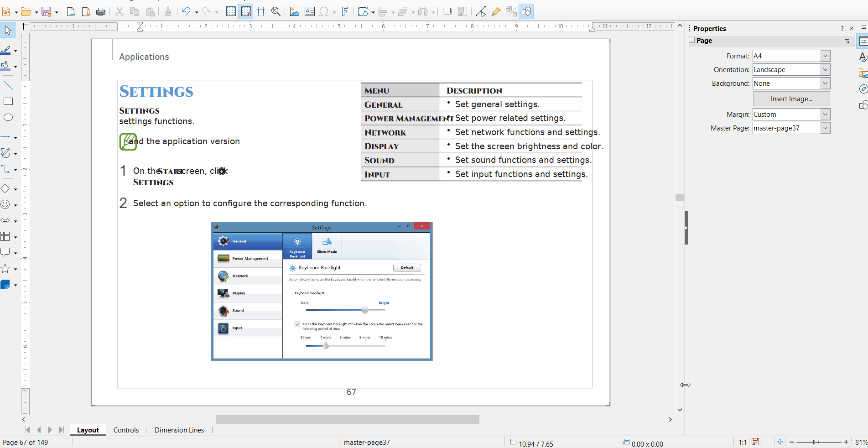Click the Cut scissors icon
868x448 pixels.
(x=120, y=11)
